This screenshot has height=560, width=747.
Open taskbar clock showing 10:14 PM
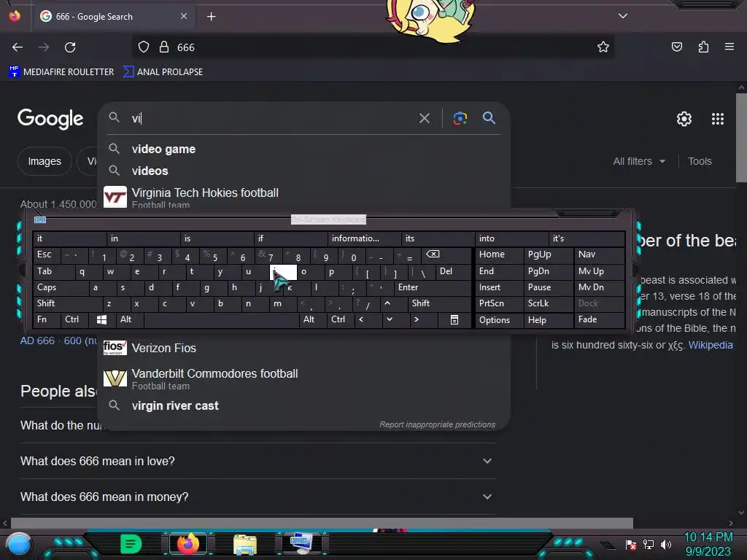(x=708, y=537)
